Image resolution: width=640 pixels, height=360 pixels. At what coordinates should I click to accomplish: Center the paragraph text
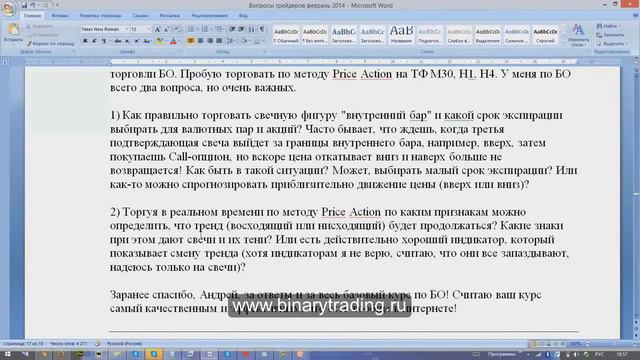pos(200,41)
